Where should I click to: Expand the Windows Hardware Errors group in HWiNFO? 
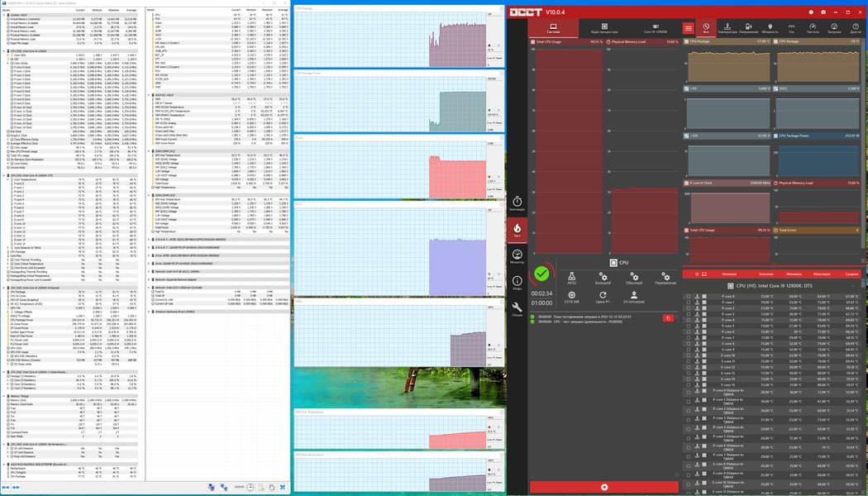click(150, 312)
